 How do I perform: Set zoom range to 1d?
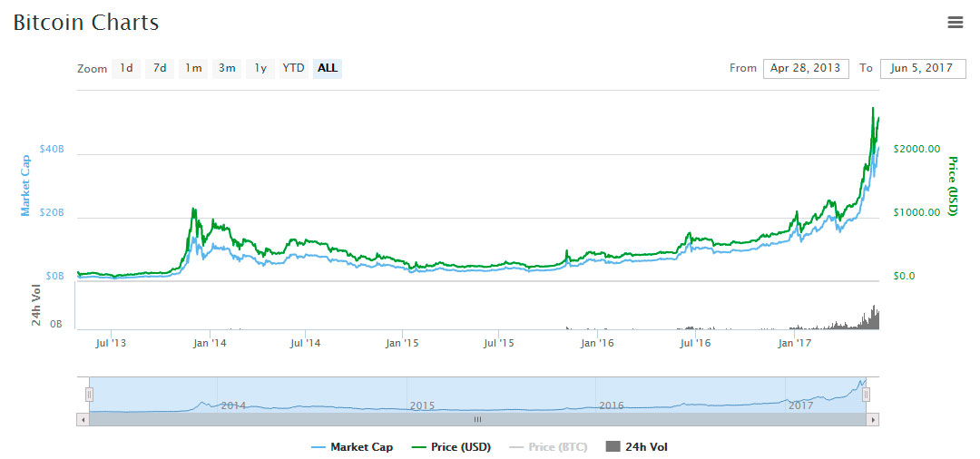pos(126,68)
